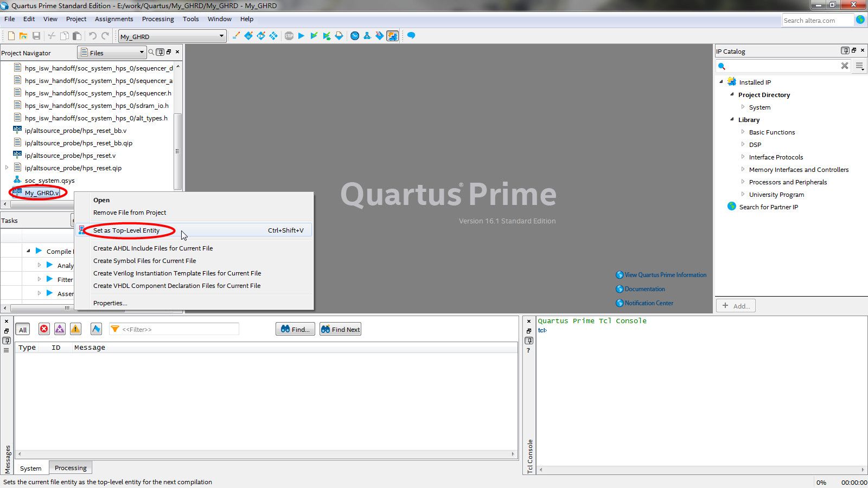
Task: Click the Project Navigator search magnifier icon
Action: click(x=151, y=52)
